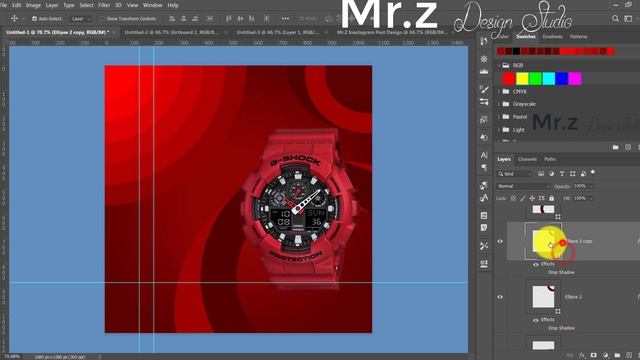Open the Character panel icon

484,155
